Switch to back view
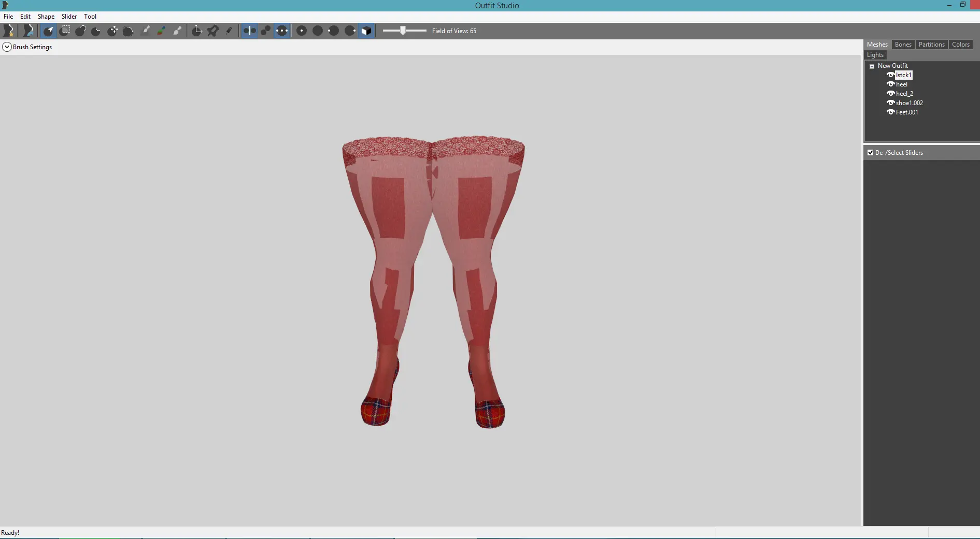Viewport: 980px width, 539px height. pyautogui.click(x=318, y=31)
